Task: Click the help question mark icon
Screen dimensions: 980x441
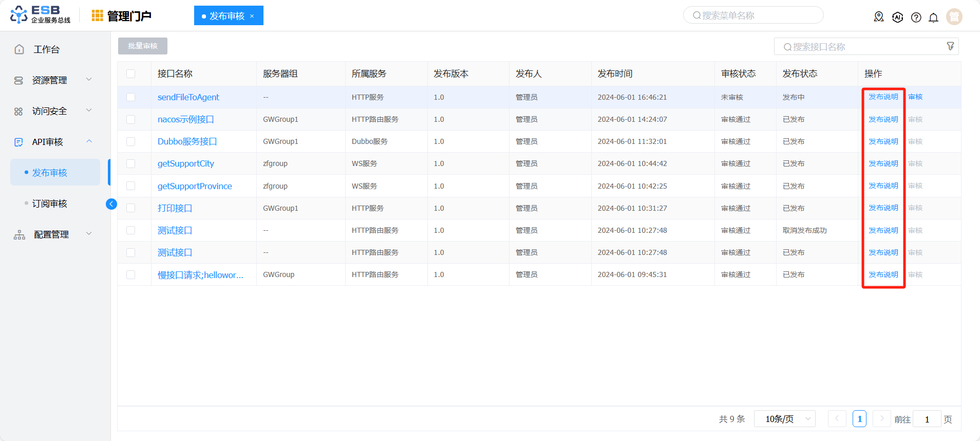Action: [916, 17]
